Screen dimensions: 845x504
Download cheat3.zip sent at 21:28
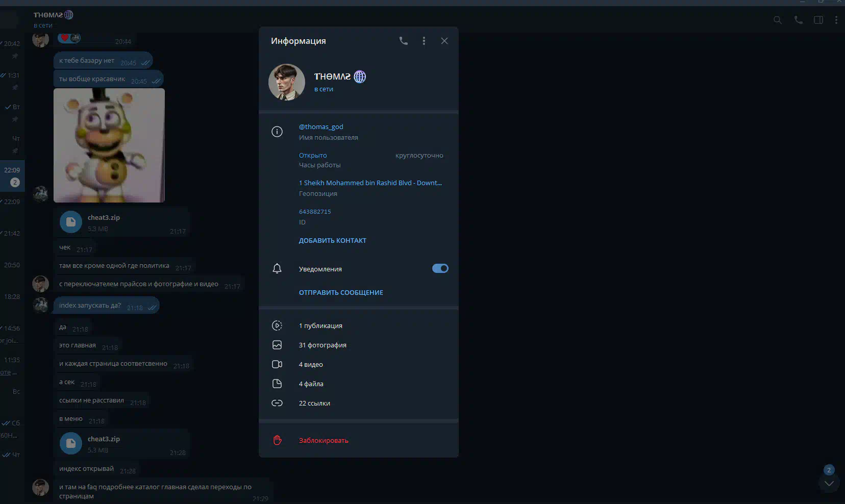71,443
